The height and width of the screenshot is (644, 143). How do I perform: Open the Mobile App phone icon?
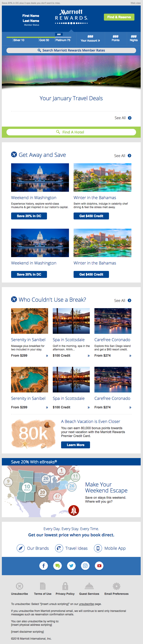click(98, 548)
